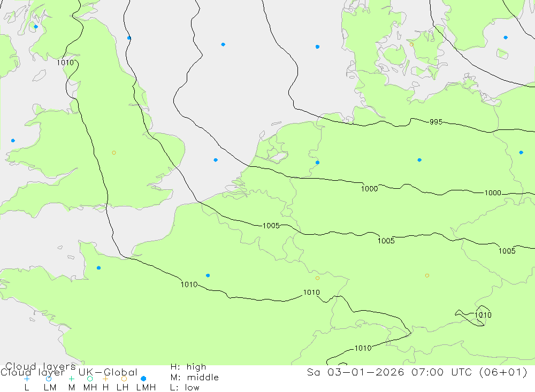Screen dimensions: 535x392
Task: Select the orange cloud marker over central England
Action: (114, 153)
